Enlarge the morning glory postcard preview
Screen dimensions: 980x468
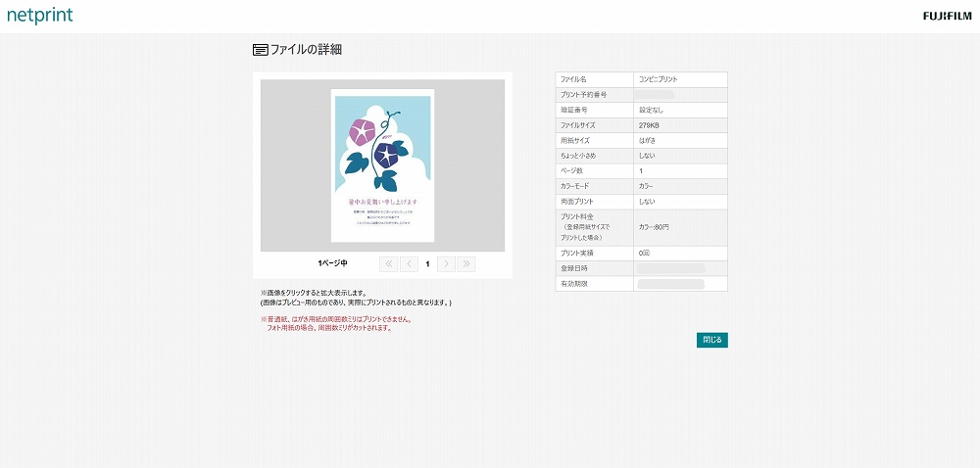tap(383, 165)
